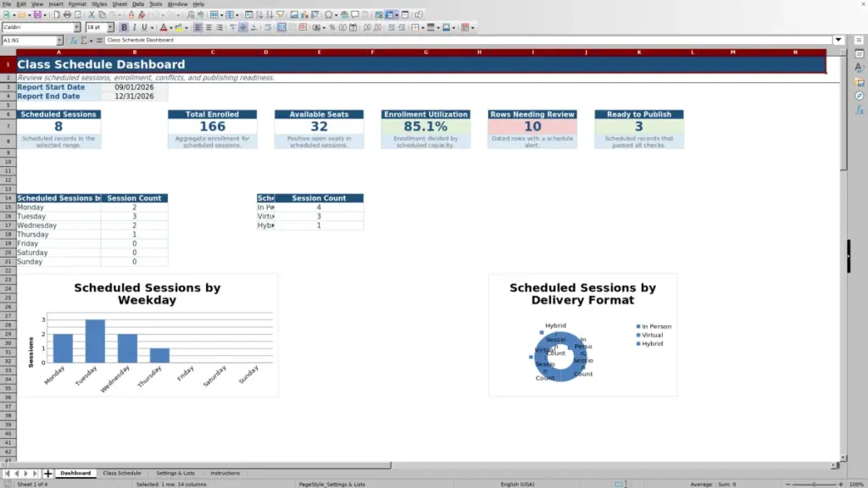The height and width of the screenshot is (488, 868).
Task: Open the Insert menu
Action: tap(55, 4)
